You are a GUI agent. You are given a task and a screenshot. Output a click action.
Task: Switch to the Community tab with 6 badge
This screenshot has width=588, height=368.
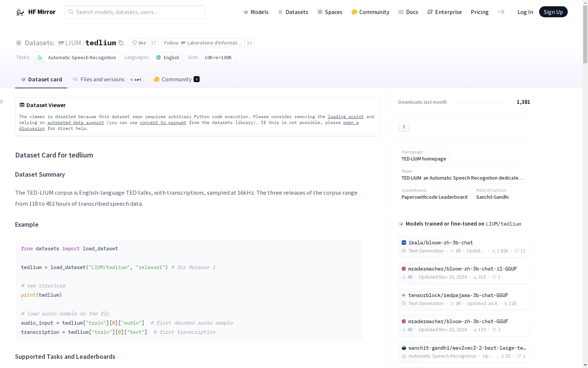tap(176, 79)
